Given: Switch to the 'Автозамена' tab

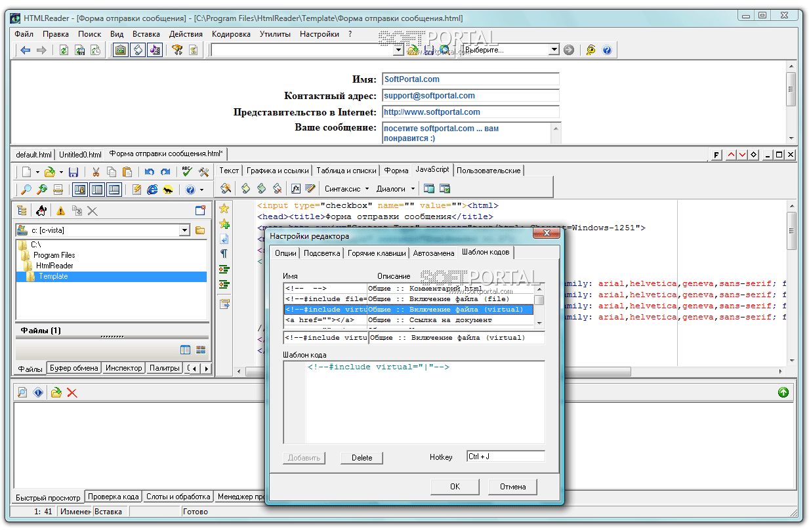Looking at the screenshot, I should (434, 253).
